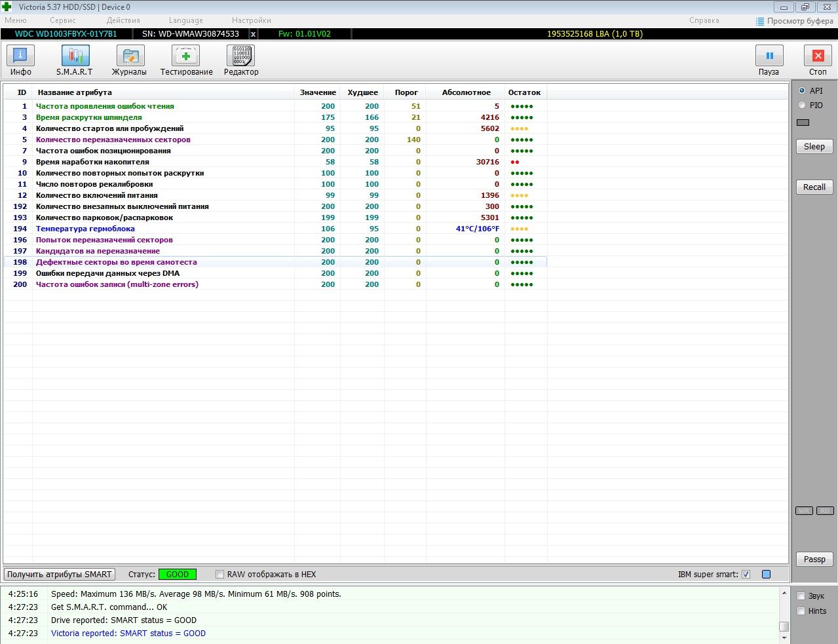Open the Сервис menu
The height and width of the screenshot is (644, 838).
point(63,21)
